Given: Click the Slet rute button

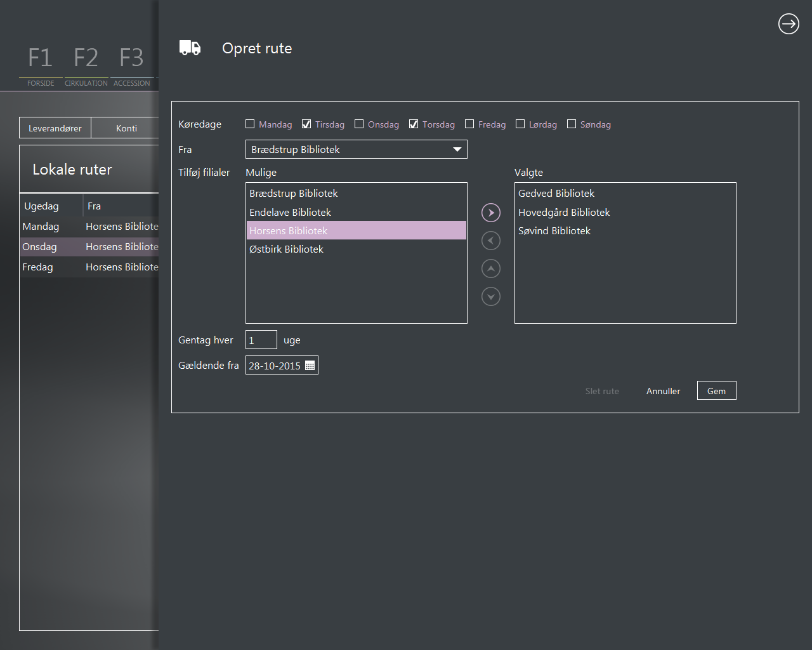Looking at the screenshot, I should pos(602,391).
